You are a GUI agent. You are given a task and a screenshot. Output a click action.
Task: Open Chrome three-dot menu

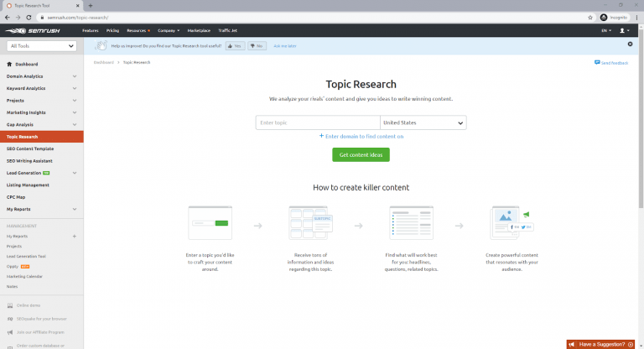(636, 18)
